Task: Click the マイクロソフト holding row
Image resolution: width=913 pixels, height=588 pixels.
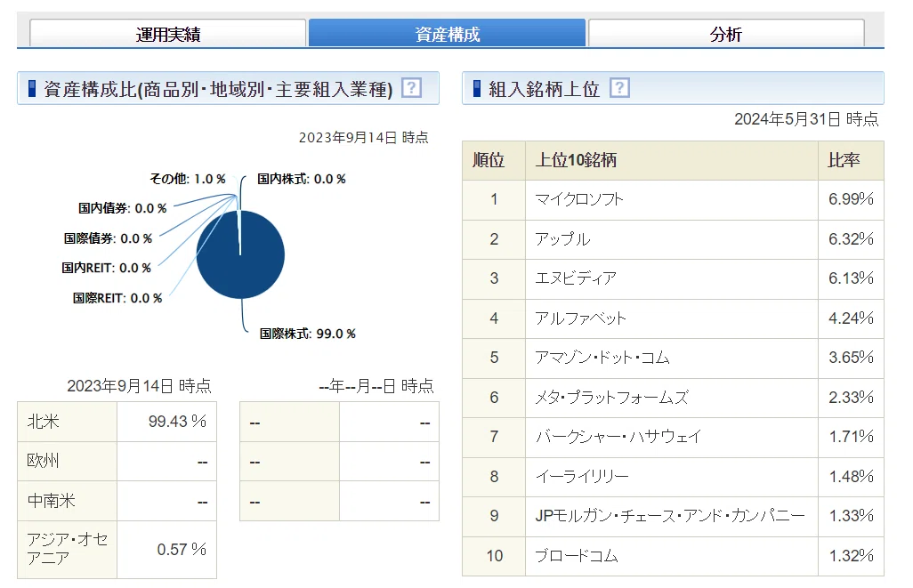Action: [673, 199]
